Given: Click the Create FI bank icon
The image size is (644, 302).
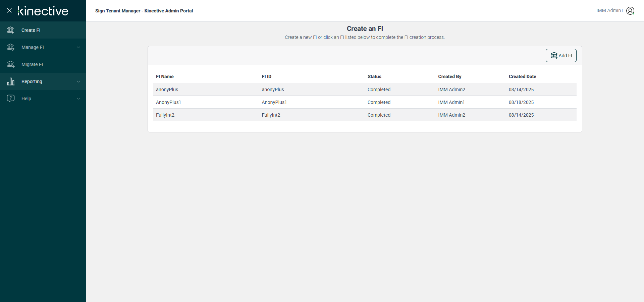Looking at the screenshot, I should point(11,30).
